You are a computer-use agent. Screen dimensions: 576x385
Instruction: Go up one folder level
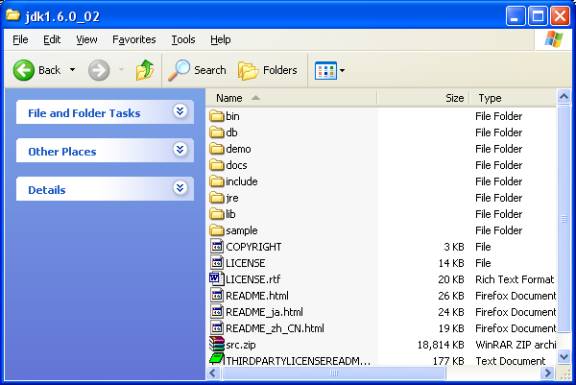(x=145, y=70)
